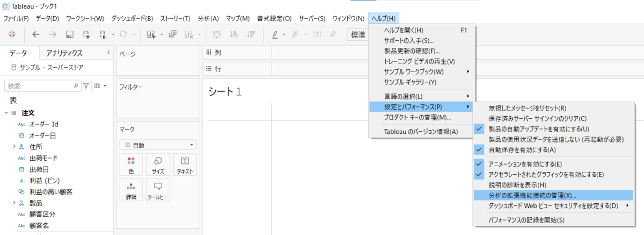
Task: Open the ワークシート(W) menu
Action: [x=85, y=18]
